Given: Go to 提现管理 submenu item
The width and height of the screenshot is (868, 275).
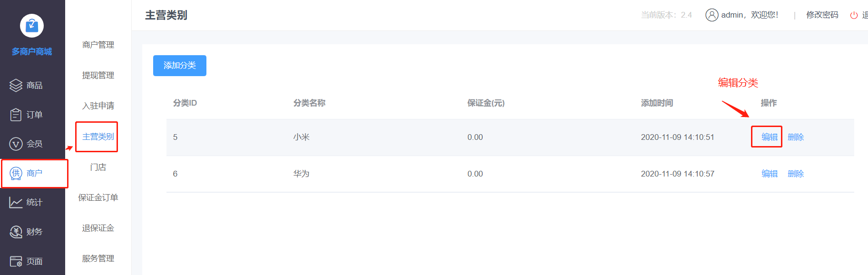Looking at the screenshot, I should point(98,75).
